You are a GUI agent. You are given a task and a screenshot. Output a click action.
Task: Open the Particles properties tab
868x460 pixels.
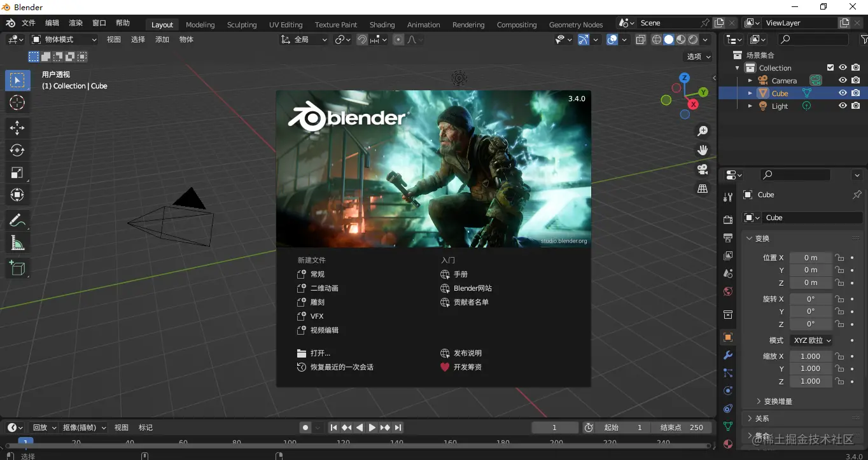728,373
